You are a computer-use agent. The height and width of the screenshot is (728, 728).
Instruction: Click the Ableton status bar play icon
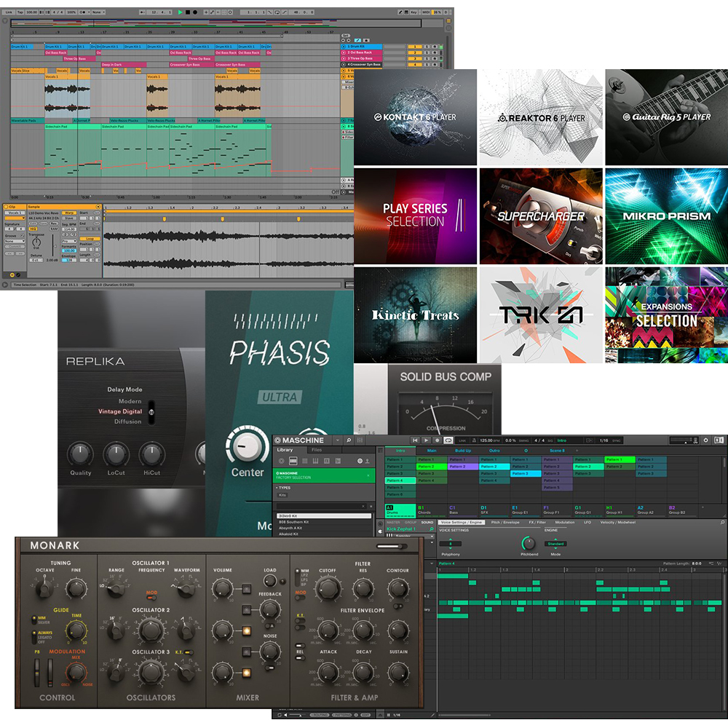5,285
